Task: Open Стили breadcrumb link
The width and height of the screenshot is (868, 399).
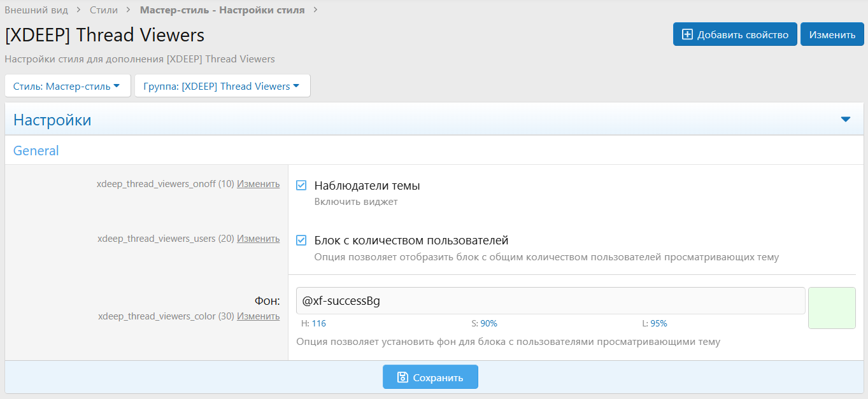Action: click(x=103, y=10)
